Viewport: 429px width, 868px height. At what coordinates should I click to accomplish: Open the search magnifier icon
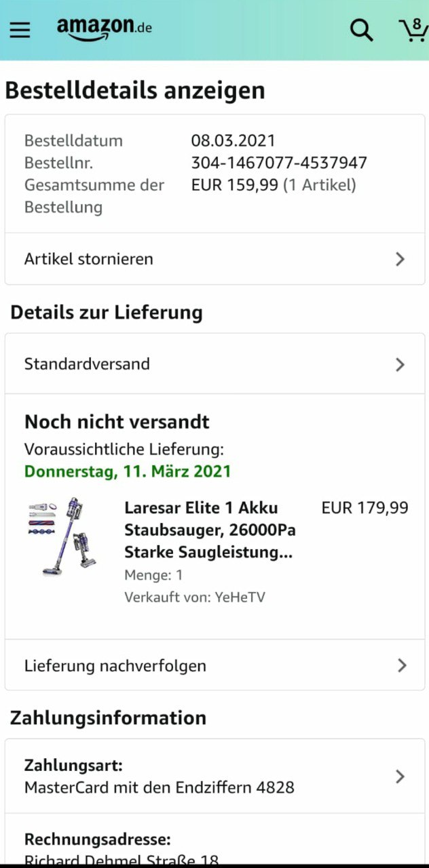point(360,30)
